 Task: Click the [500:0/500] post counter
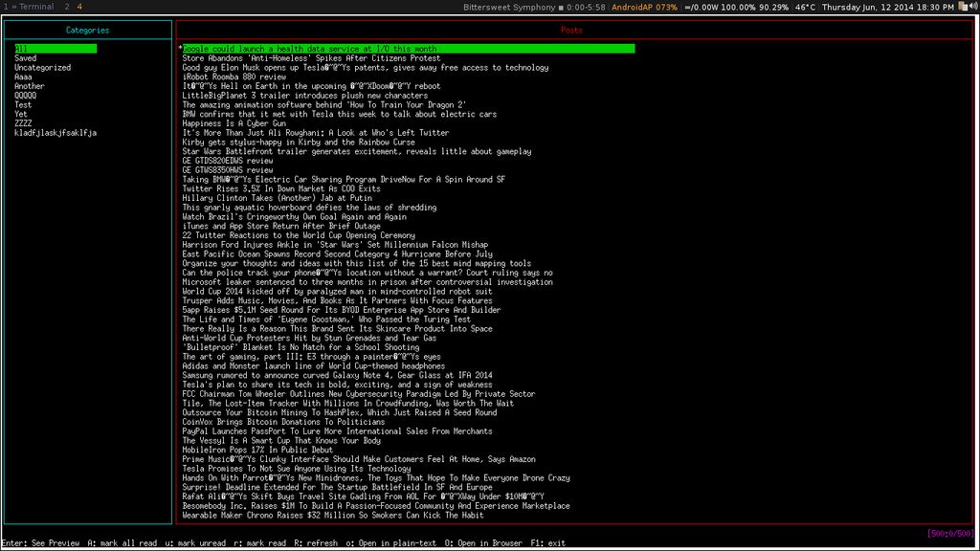[x=950, y=534]
